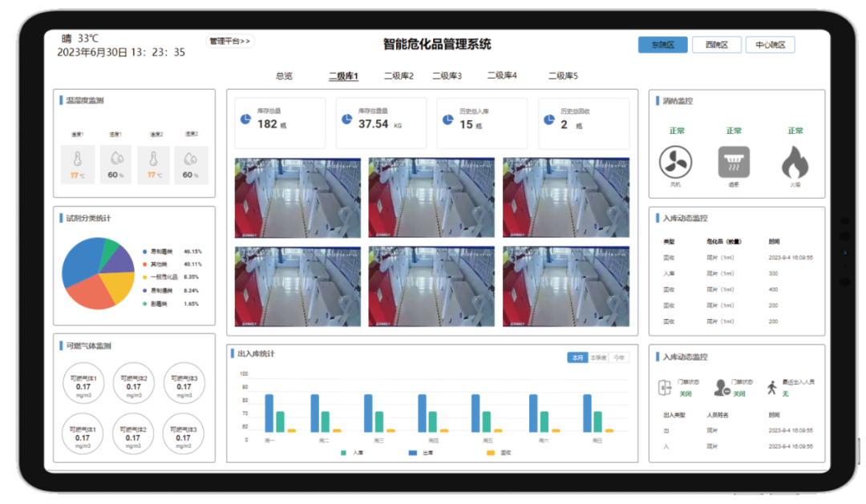Click the fan (风机) status icon

[x=675, y=162]
